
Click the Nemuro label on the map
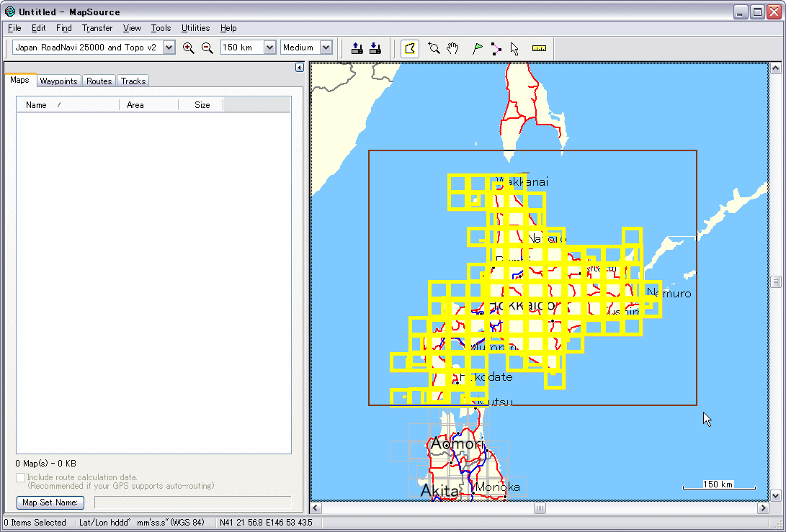(x=669, y=293)
